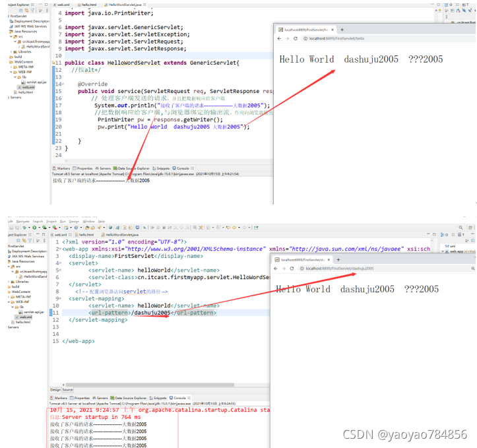Switch to hello.html tab in upper editor

(87, 5)
